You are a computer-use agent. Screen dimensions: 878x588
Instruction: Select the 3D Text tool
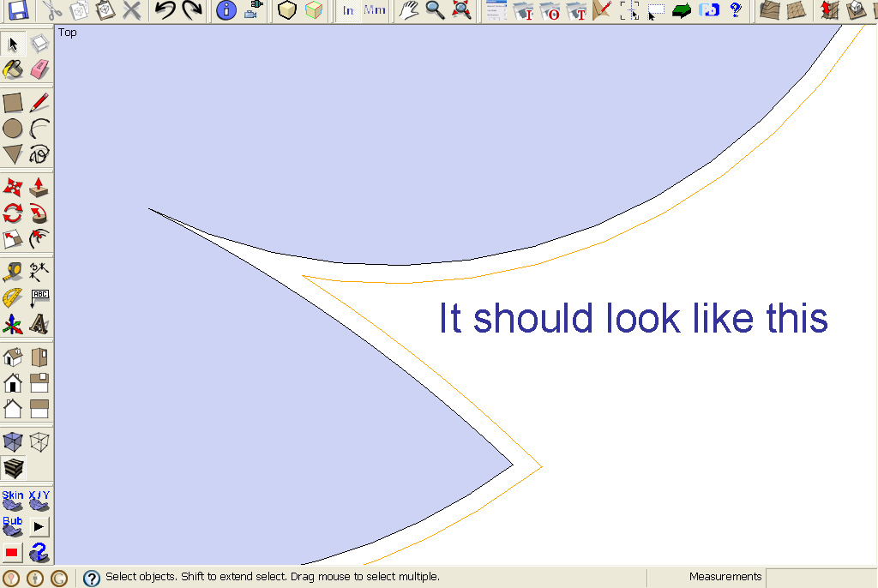[39, 324]
